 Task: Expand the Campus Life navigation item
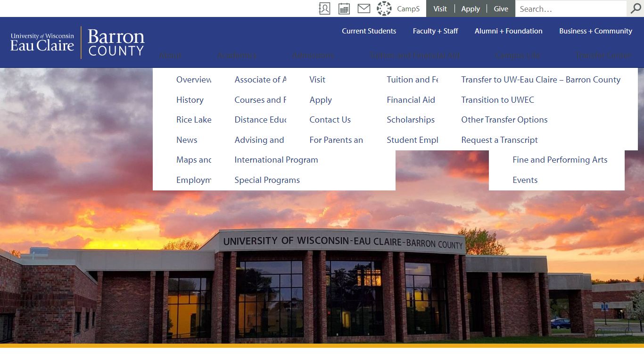(518, 55)
